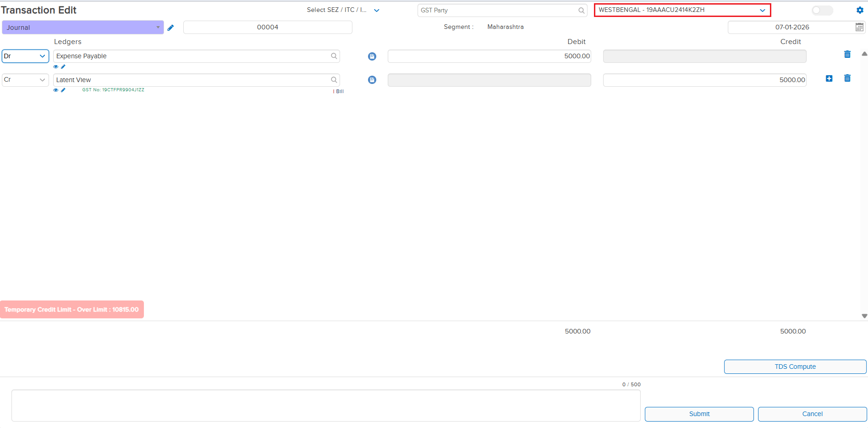Open the Bill link under Latent View

[x=340, y=91]
